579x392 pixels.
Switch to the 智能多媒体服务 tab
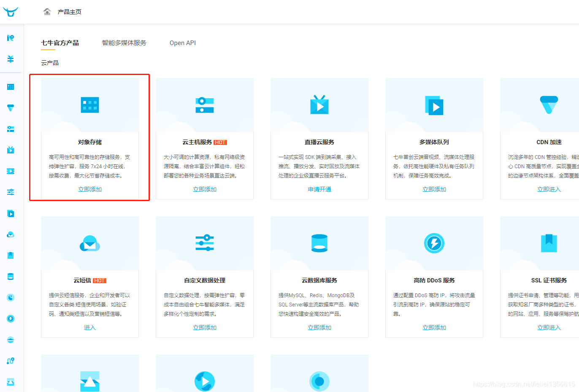pos(124,43)
